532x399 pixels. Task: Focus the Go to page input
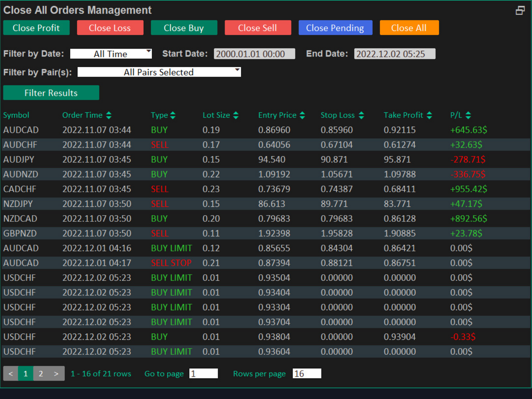204,374
